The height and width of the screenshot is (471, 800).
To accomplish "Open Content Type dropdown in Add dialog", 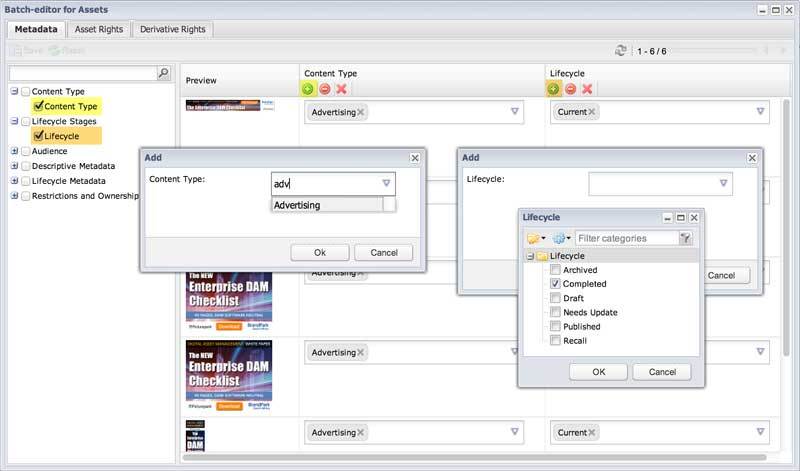I will (x=386, y=183).
